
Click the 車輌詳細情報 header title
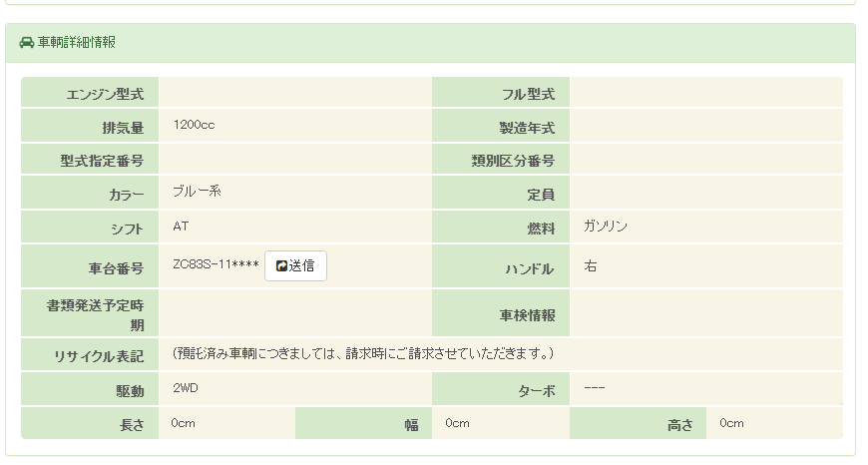click(77, 42)
